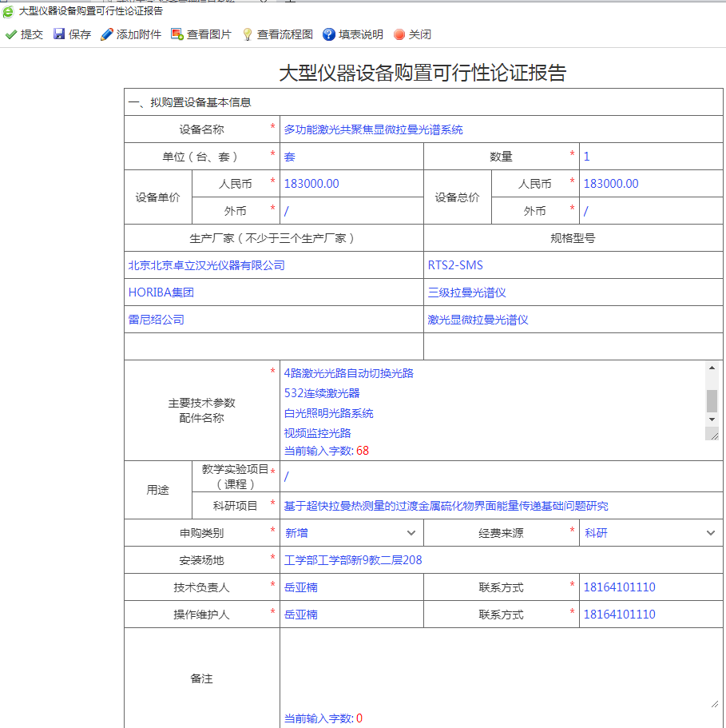Click the browser icon in title bar
Viewport: 726px width, 728px height.
click(x=8, y=11)
